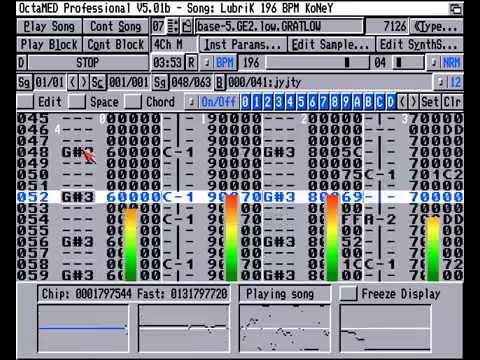Toggle track B on/off button
Viewport: 480px width, 360px height.
(x=369, y=102)
